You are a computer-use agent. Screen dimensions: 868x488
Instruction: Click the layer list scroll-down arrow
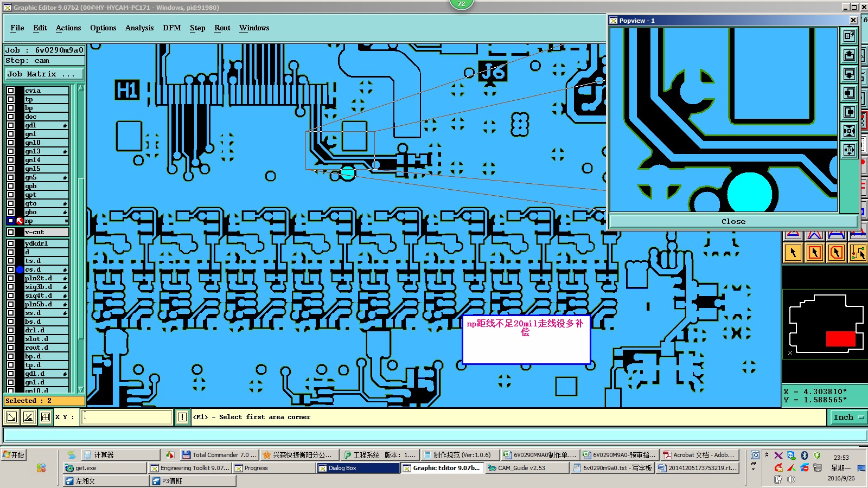[x=81, y=389]
